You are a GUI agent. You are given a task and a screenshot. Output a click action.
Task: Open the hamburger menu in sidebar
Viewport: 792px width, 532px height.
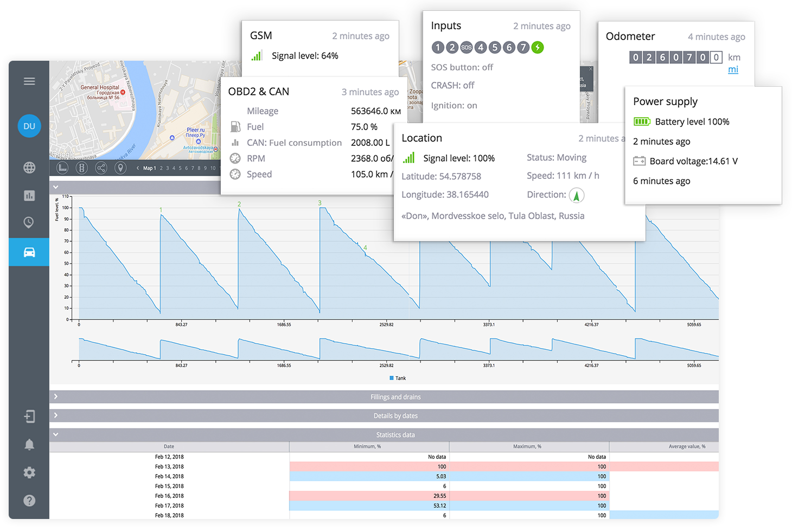tap(29, 81)
